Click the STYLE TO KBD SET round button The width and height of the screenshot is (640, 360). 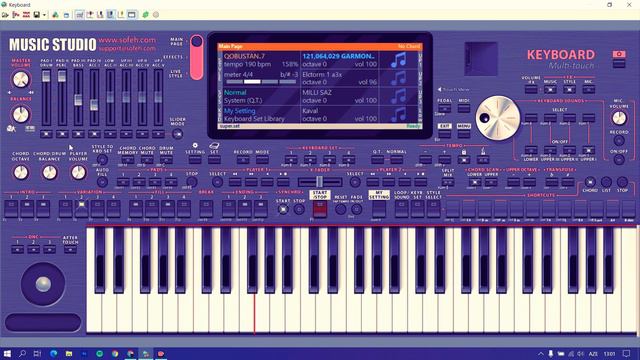[x=102, y=160]
